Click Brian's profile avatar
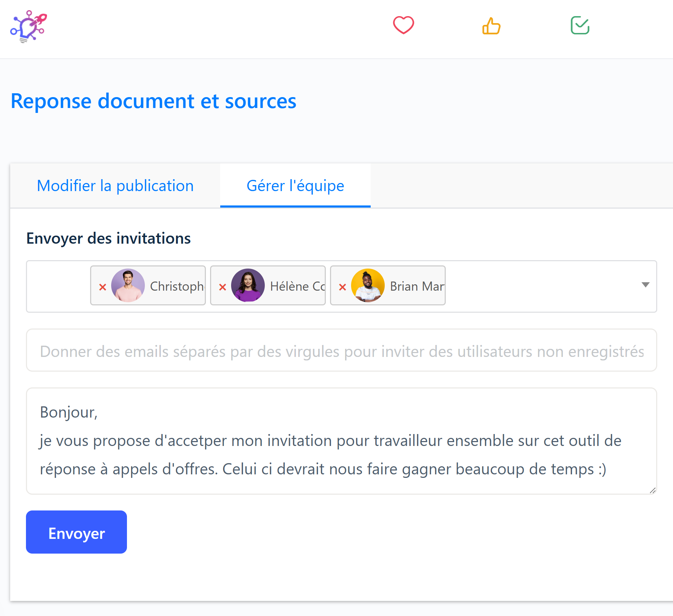The height and width of the screenshot is (616, 673). 368,285
